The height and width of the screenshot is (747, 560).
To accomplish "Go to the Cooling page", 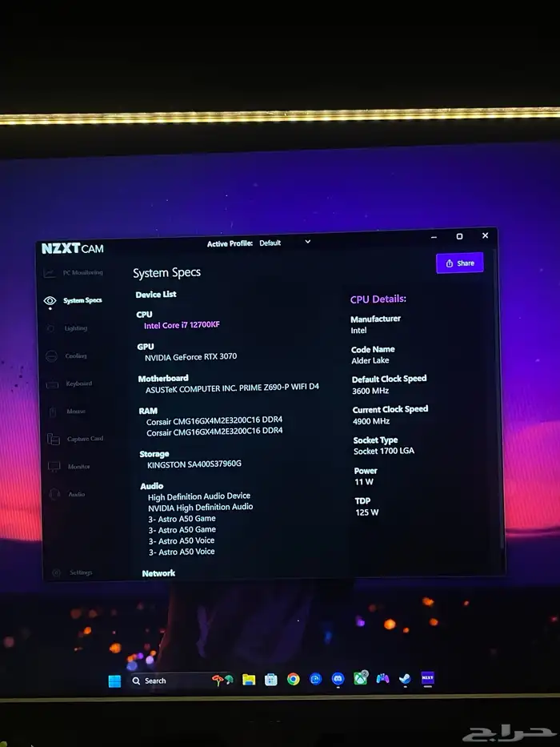I will 76,356.
